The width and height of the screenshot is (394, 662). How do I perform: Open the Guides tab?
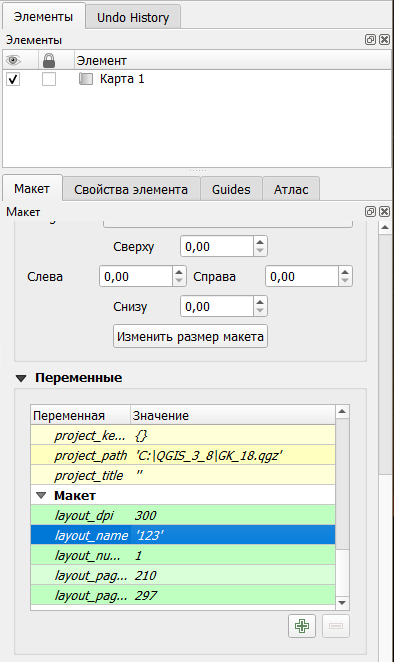tap(231, 189)
